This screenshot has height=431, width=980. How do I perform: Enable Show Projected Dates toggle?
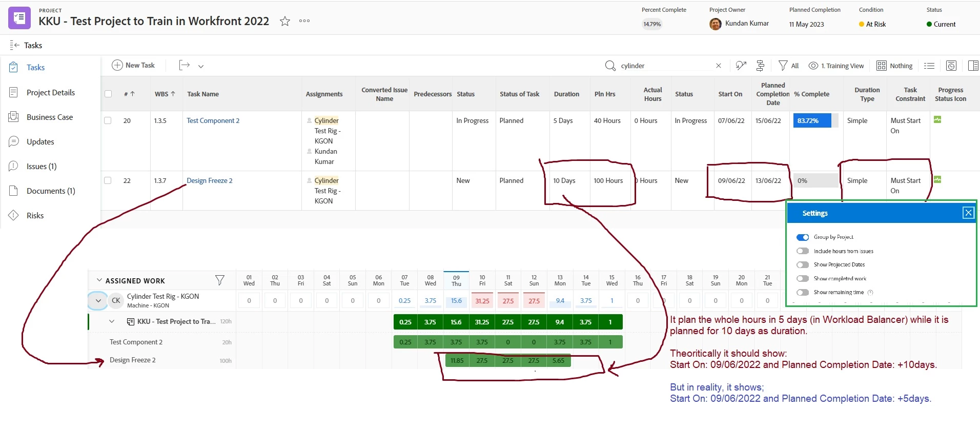click(x=803, y=265)
